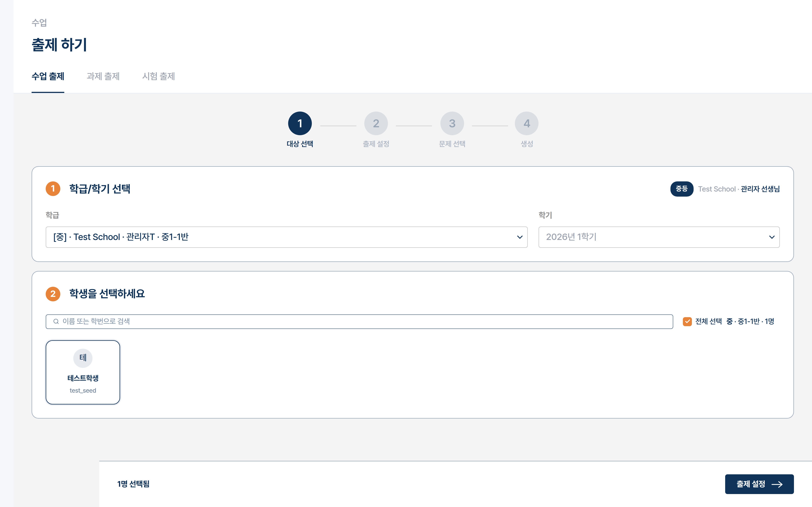Screen dimensions: 812x507
Task: Switch to the 시험 출제 tab
Action: [158, 76]
